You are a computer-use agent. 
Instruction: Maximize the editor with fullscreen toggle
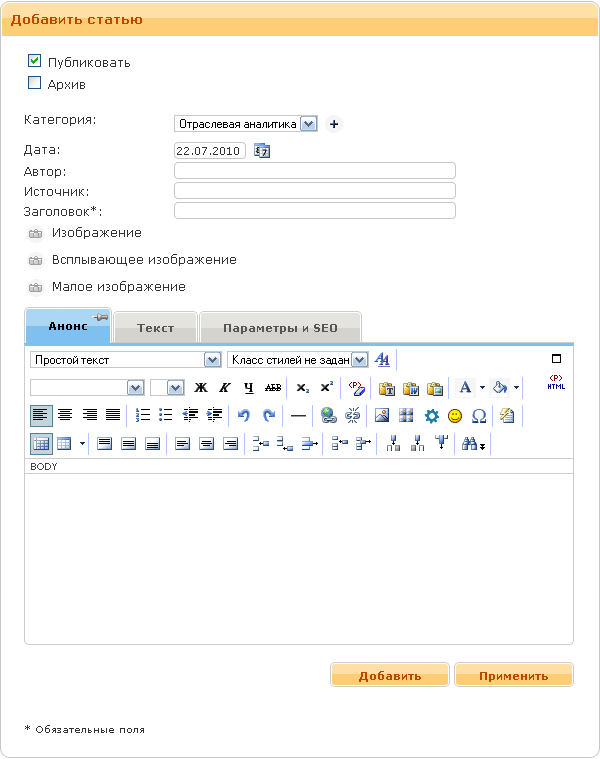tap(557, 359)
